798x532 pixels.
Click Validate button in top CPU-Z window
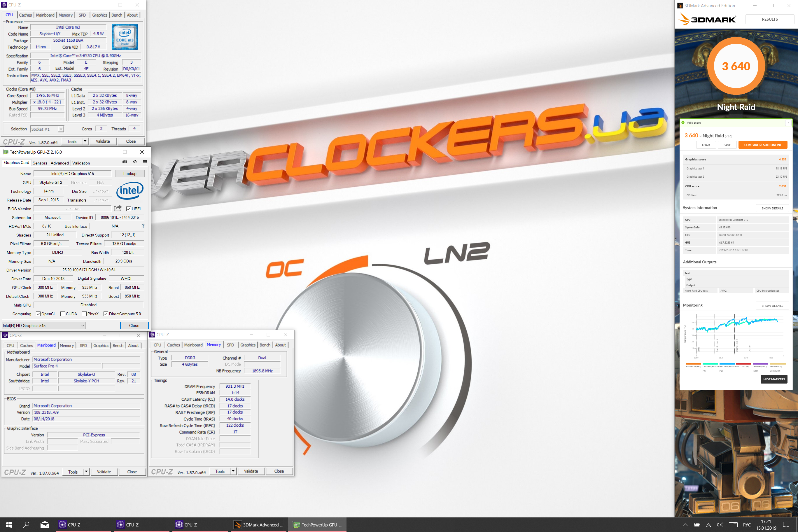(x=103, y=141)
